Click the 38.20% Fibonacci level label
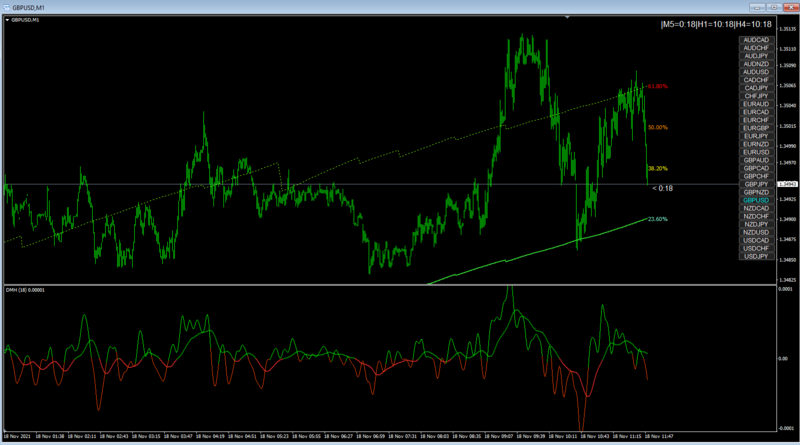Viewport: 800px width, 445px height. tap(658, 168)
